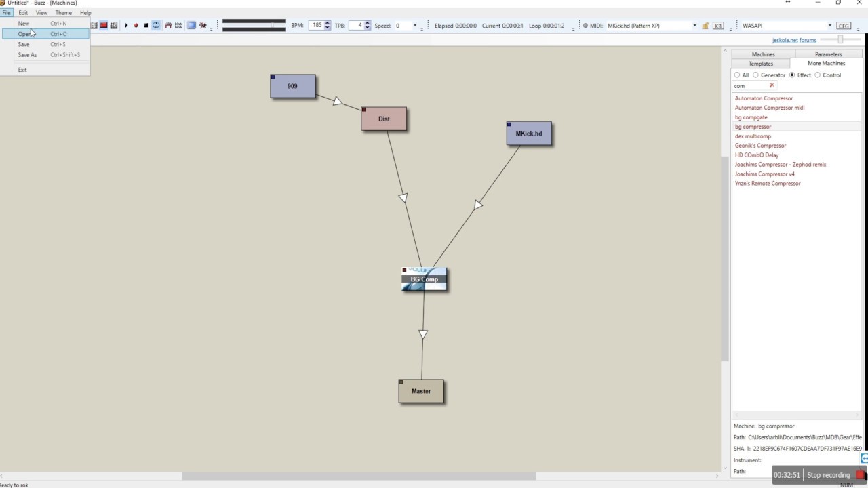Stop playback with the stop button
Viewport: 868px width, 488px height.
[146, 26]
